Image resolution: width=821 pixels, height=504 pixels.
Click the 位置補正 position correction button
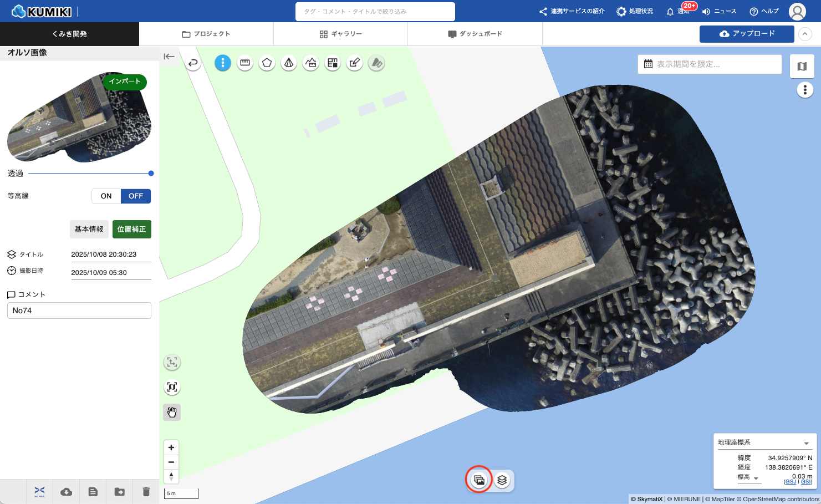tap(131, 229)
